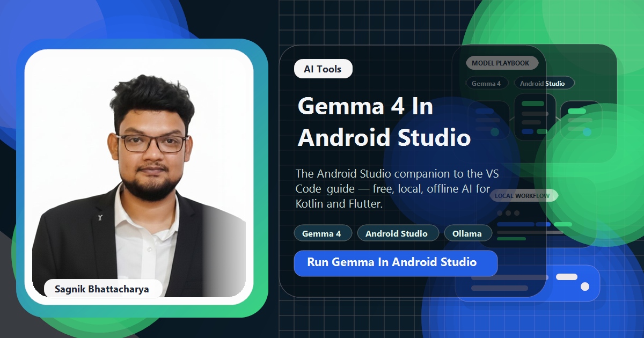This screenshot has height=338, width=644.
Task: Flip the toggle switch on the bottom blue card
Action: pos(566,276)
